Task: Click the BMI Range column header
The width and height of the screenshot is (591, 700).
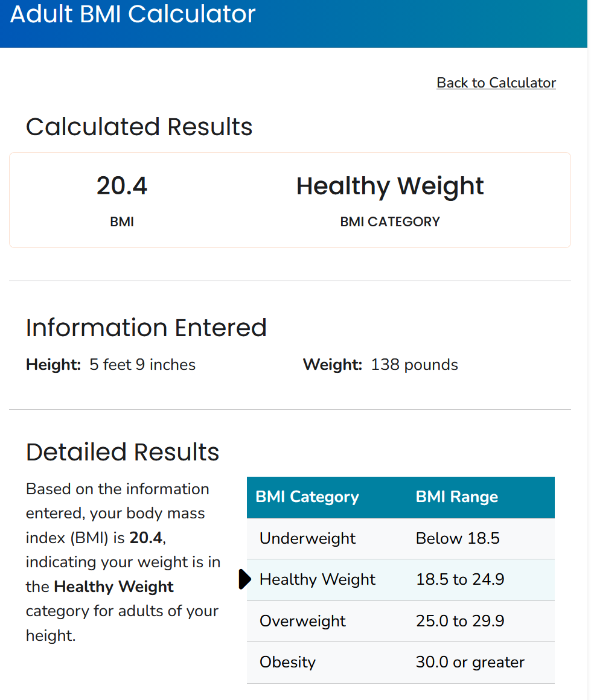Action: coord(456,497)
